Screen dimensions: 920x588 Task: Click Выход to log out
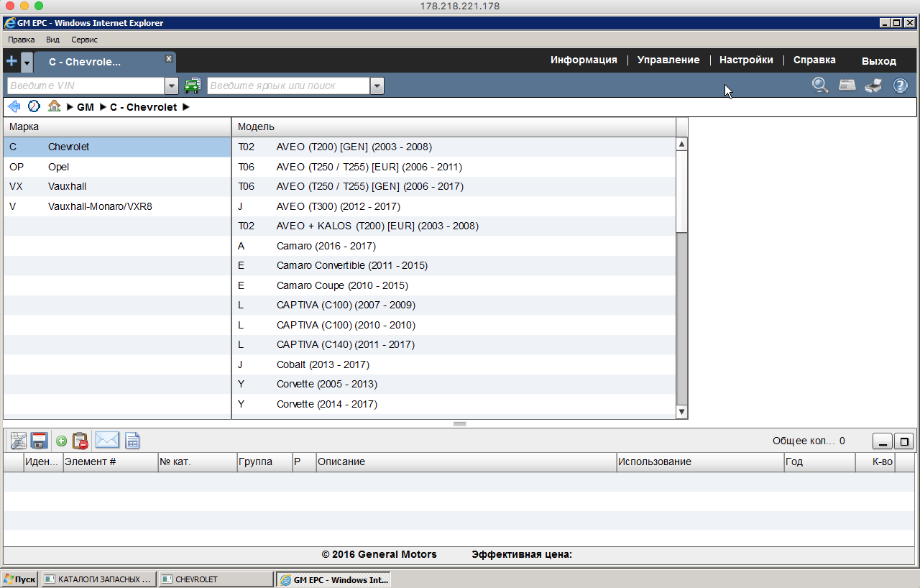[x=878, y=61]
